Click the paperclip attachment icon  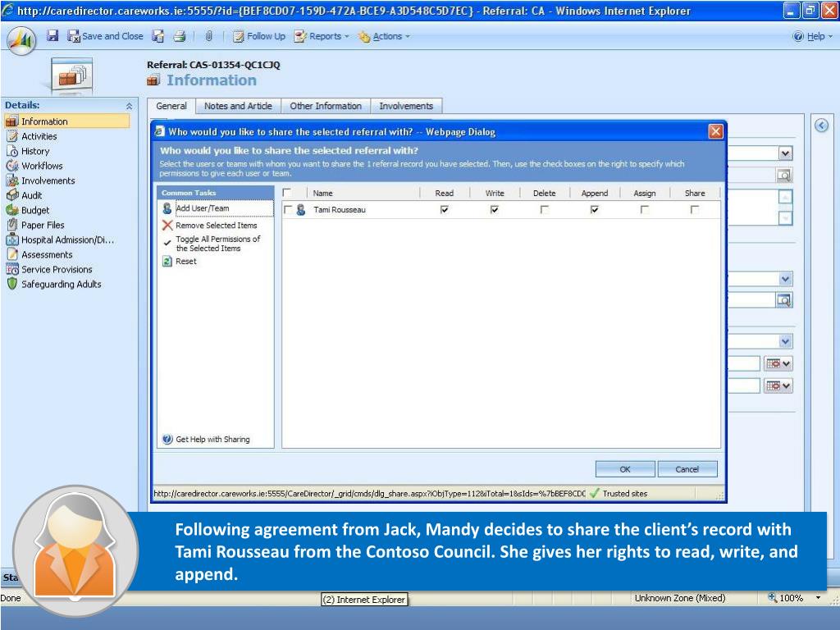(208, 36)
